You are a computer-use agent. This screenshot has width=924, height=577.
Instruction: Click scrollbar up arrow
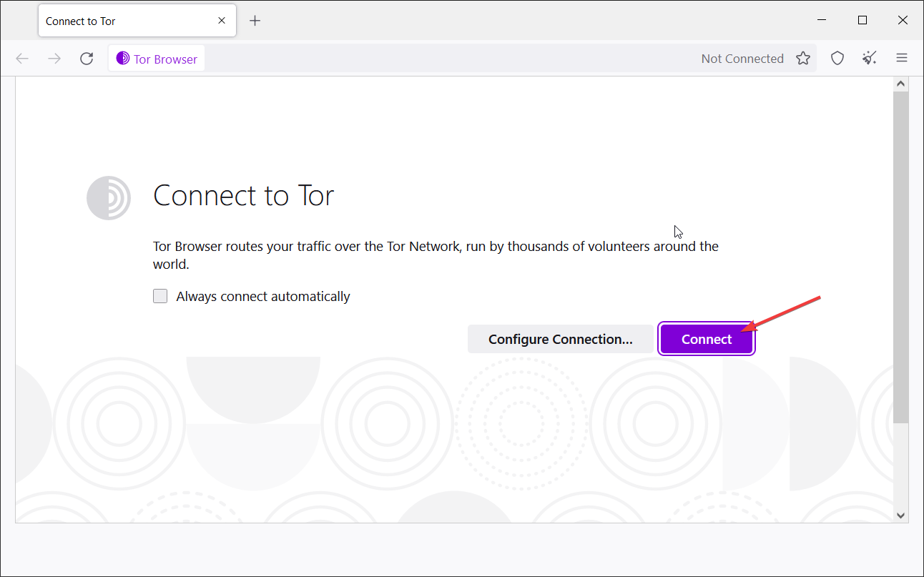pyautogui.click(x=901, y=84)
